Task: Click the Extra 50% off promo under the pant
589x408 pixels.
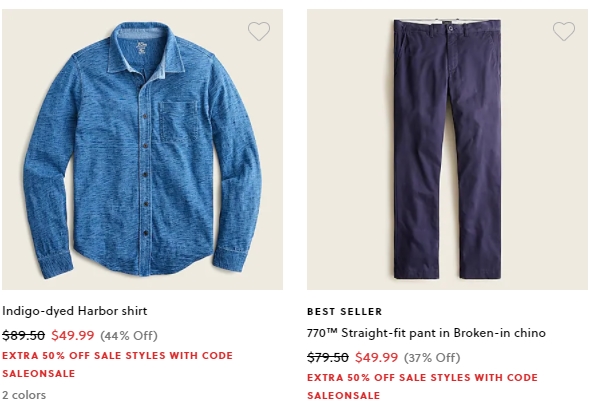Action: pyautogui.click(x=422, y=386)
